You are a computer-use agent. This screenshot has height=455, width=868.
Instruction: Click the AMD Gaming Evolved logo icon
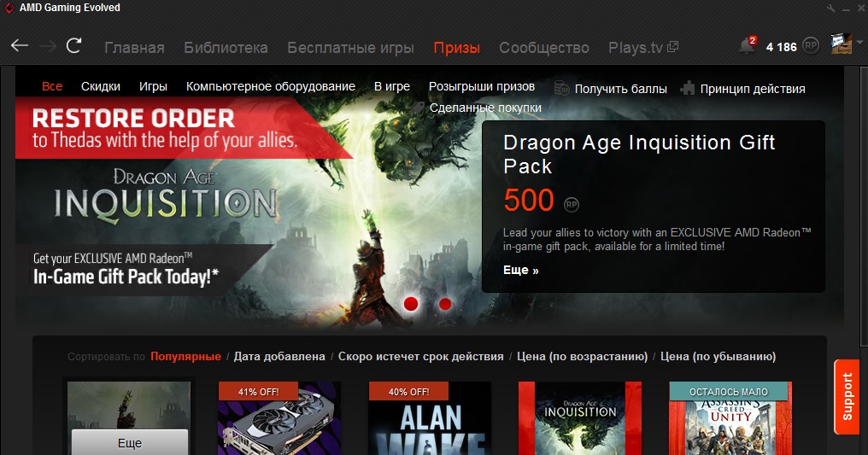[x=9, y=8]
